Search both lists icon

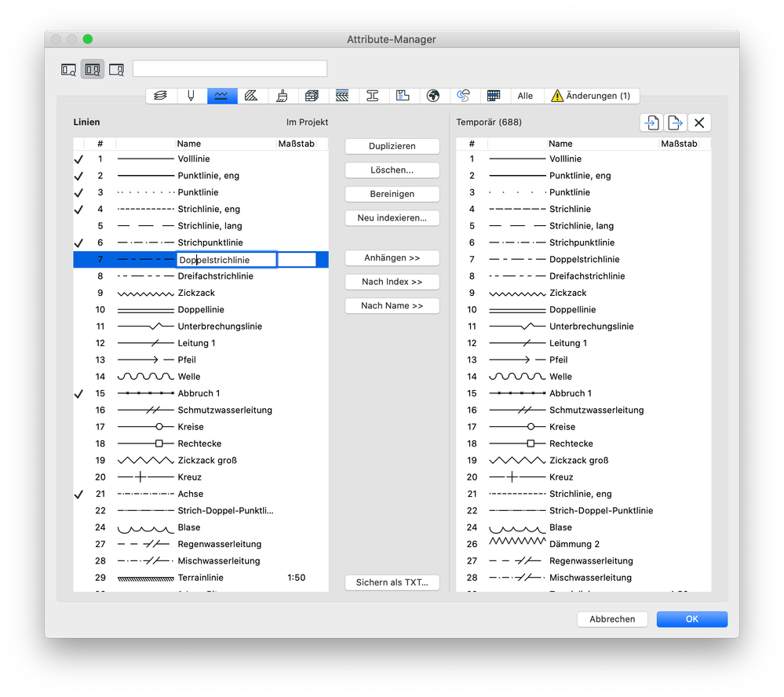click(x=93, y=70)
